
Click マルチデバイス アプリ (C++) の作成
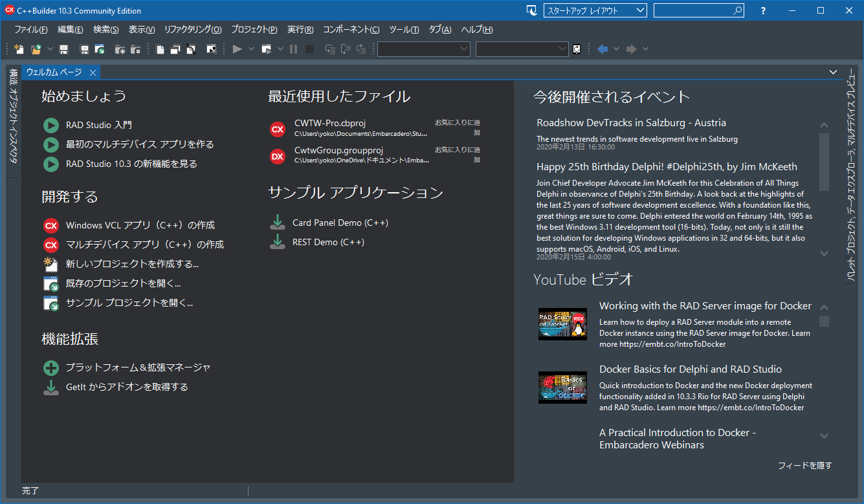coord(145,245)
